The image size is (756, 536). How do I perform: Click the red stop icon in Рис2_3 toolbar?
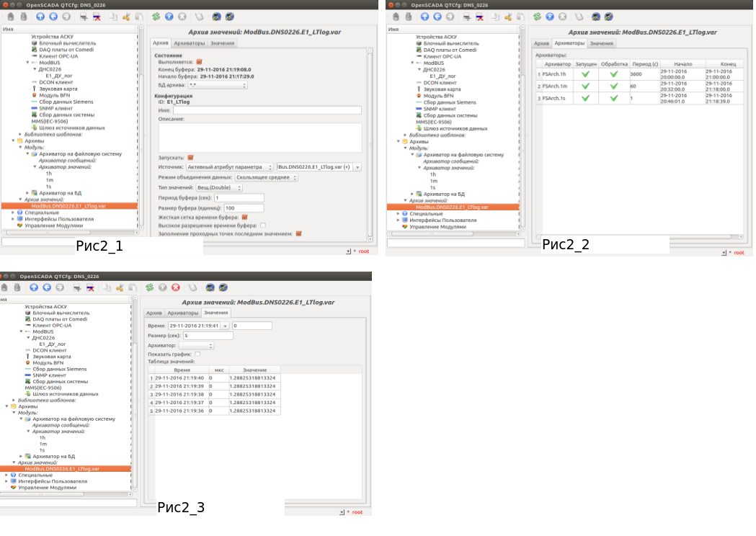pos(176,287)
